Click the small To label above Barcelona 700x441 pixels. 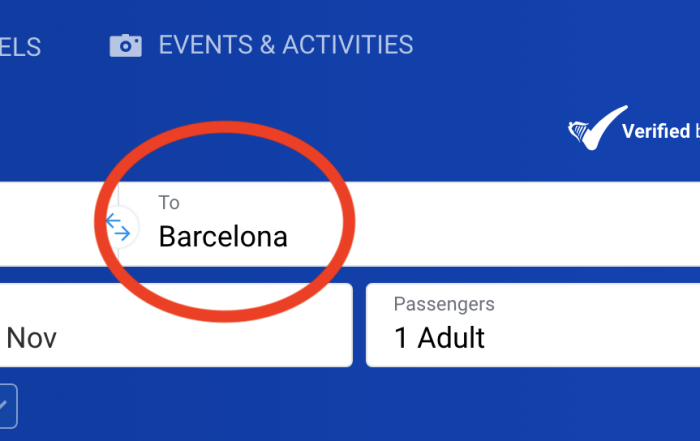click(169, 203)
